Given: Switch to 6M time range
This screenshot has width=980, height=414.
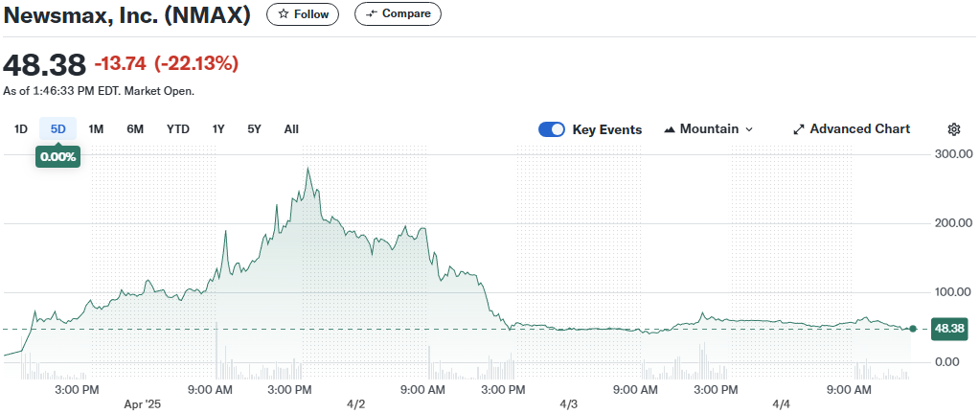Looking at the screenshot, I should point(135,128).
